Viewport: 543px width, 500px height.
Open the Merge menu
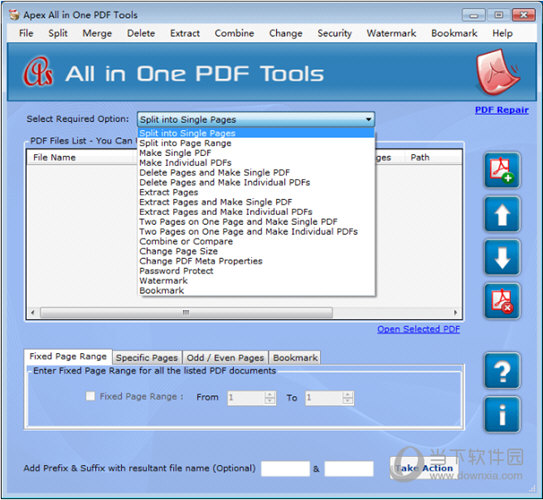pos(97,33)
